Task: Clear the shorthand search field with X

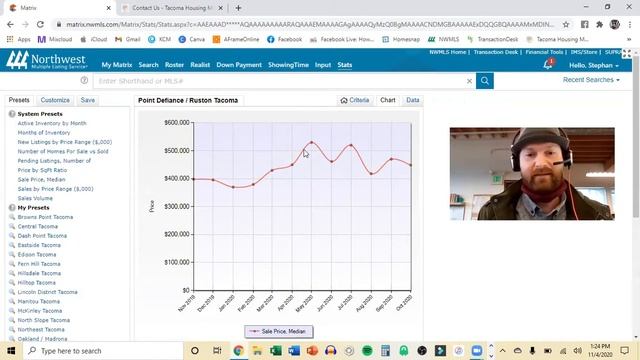Action: pyautogui.click(x=469, y=81)
